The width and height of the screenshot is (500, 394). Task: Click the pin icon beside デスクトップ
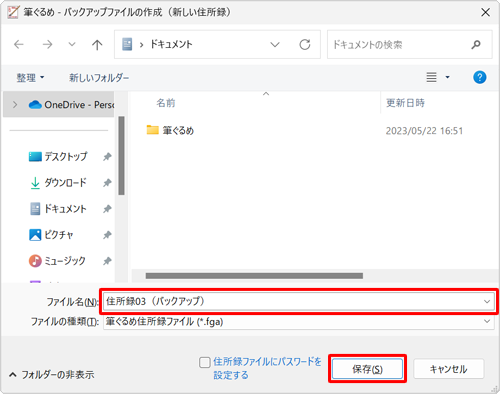click(107, 156)
